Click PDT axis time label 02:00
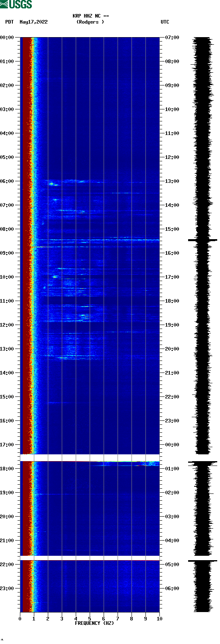Viewport: 220px width, 644px height. click(x=7, y=85)
